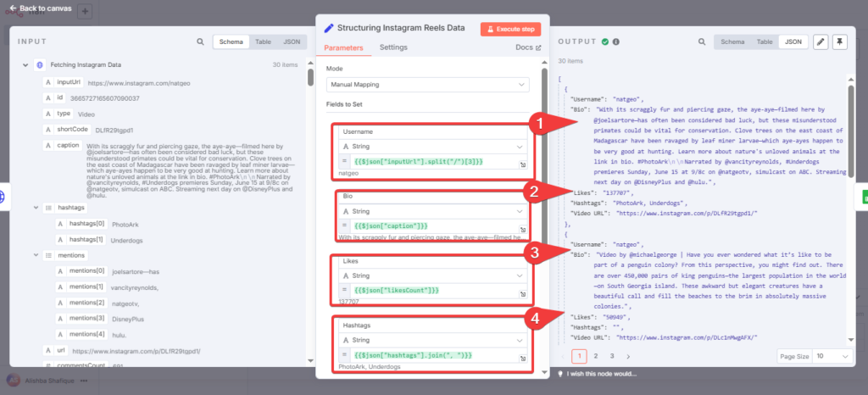Switch input view to Table
Image resolution: width=868 pixels, height=395 pixels.
[x=263, y=42]
